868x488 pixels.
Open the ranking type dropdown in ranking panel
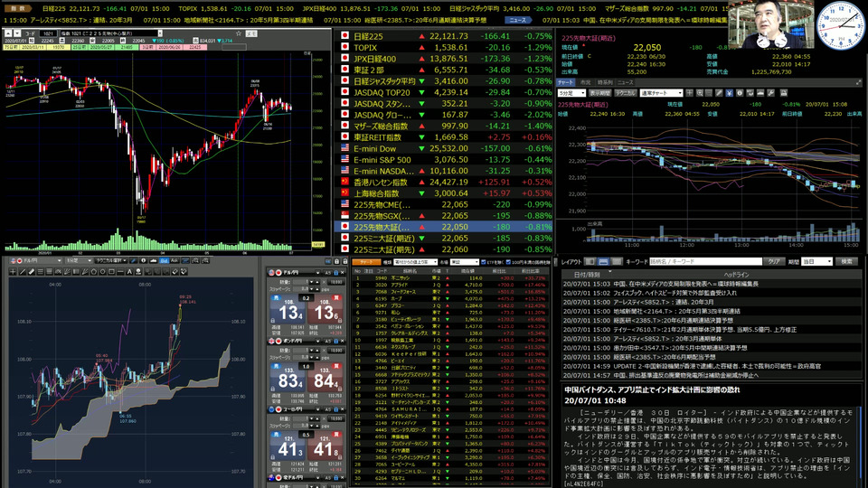416,262
